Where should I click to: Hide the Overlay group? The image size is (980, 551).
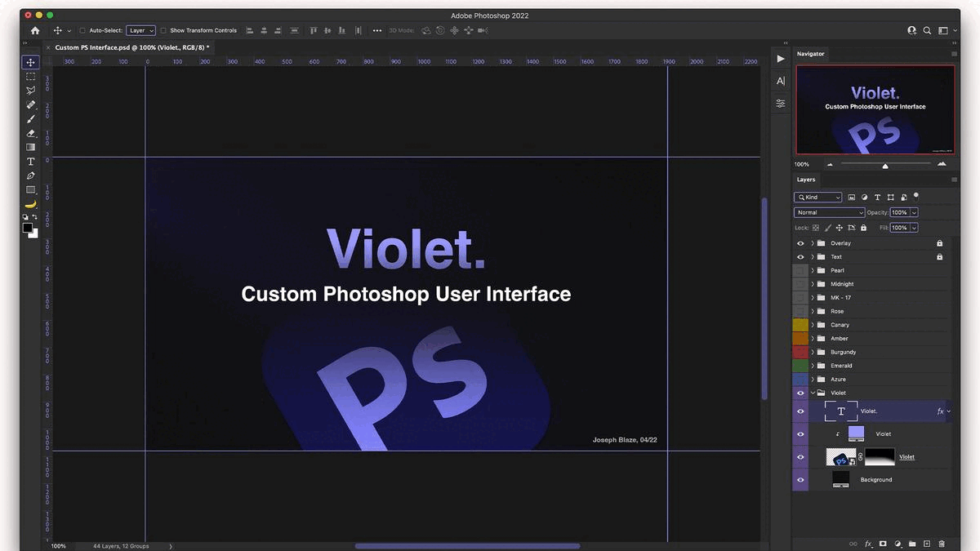coord(800,243)
